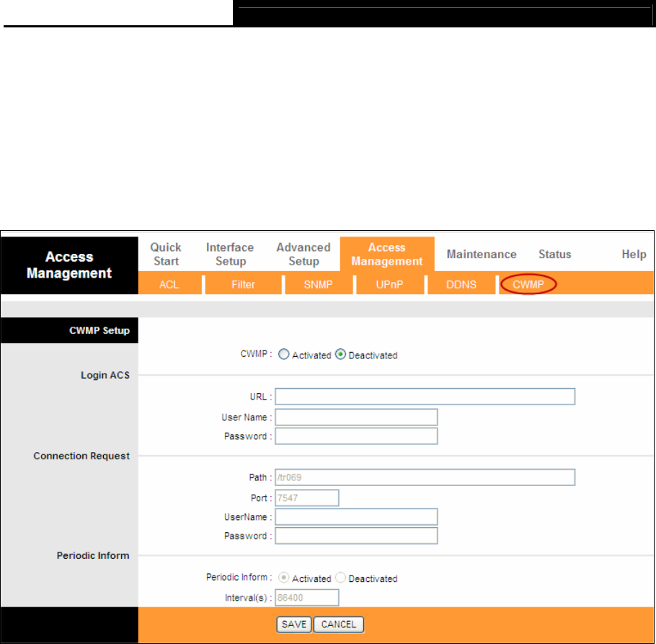Click the Login ACS section label
Viewport: 656px width, 644px height.
click(x=105, y=375)
